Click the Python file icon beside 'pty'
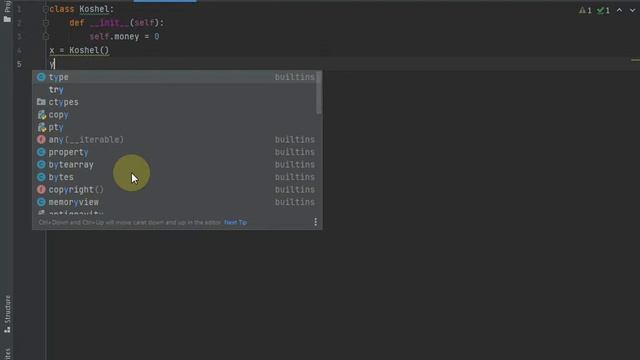640x360 pixels. pyautogui.click(x=41, y=127)
